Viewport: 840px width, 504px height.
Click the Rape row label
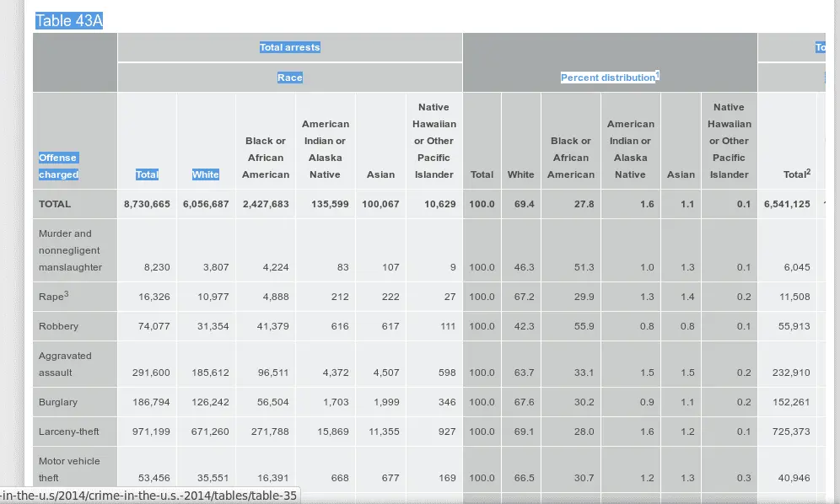point(51,297)
